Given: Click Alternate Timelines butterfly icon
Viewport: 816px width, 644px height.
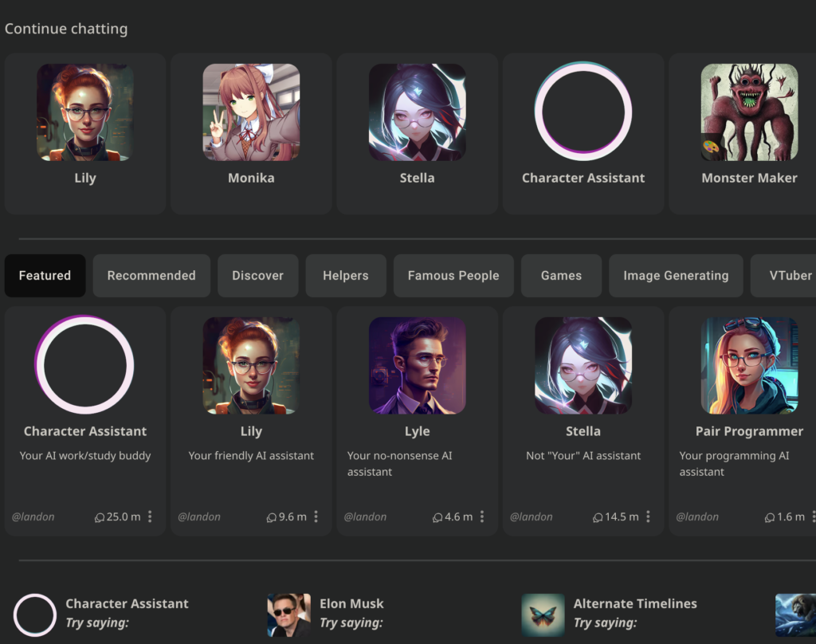Looking at the screenshot, I should [543, 615].
